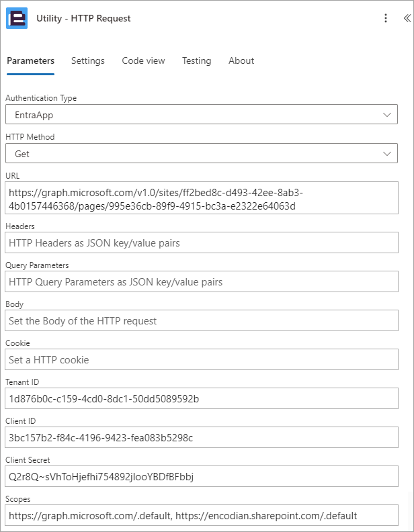Select the Parameters tab
Image resolution: width=414 pixels, height=532 pixels.
tap(30, 60)
